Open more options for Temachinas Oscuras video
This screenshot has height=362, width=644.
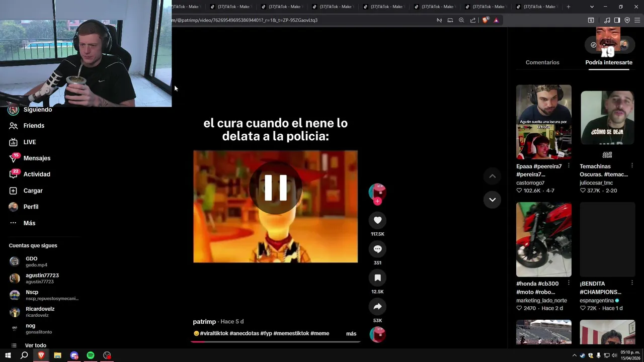click(x=632, y=166)
